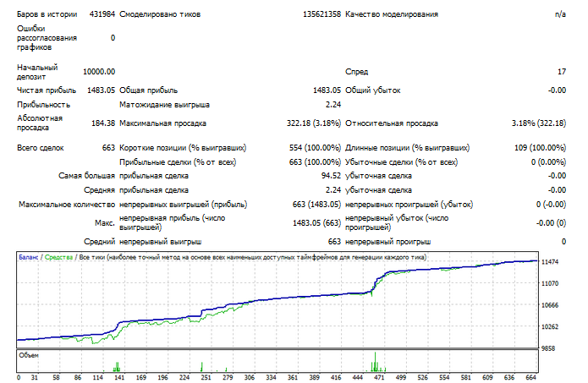Viewport: 588px width, 383px height.
Task: Click the 'Абсолютная просадка' label
Action: 40,123
